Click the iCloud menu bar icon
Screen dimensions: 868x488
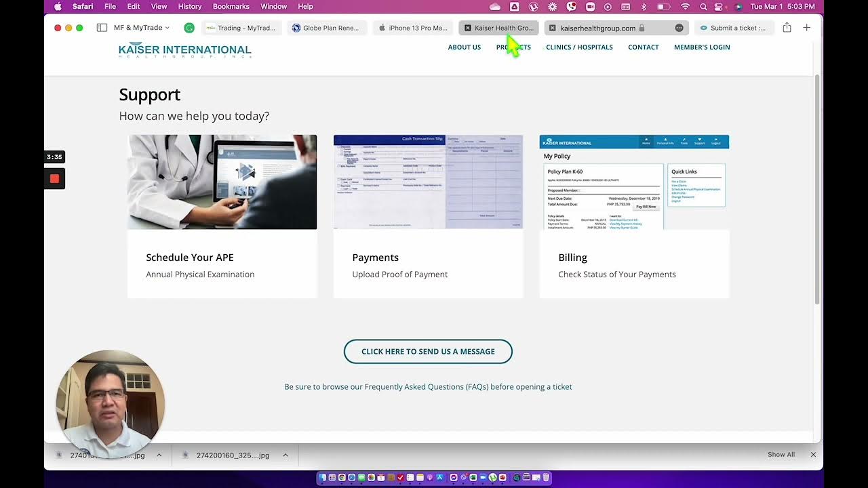[495, 7]
